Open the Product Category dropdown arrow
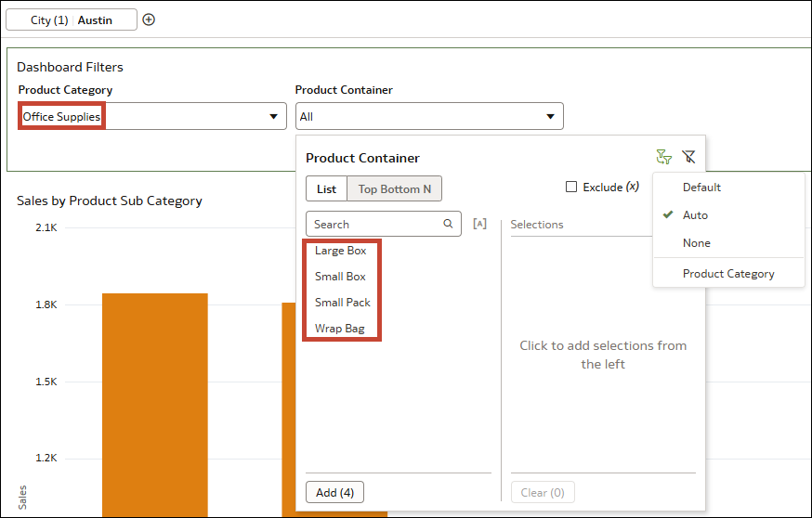This screenshot has width=812, height=518. [273, 116]
